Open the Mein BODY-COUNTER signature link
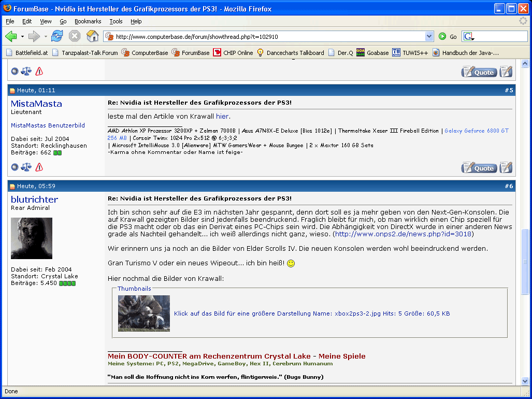This screenshot has width=532, height=399. [x=209, y=357]
